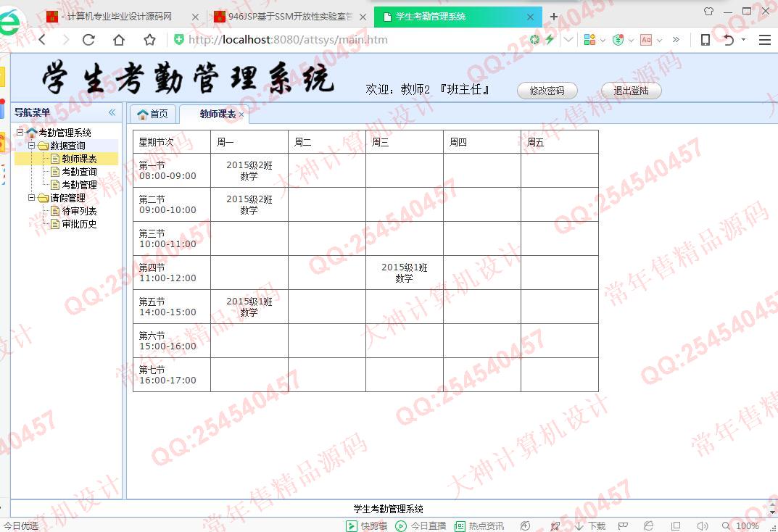This screenshot has height=532, width=778.
Task: Collapse the 考勤管理系统 tree root
Action: (20, 132)
